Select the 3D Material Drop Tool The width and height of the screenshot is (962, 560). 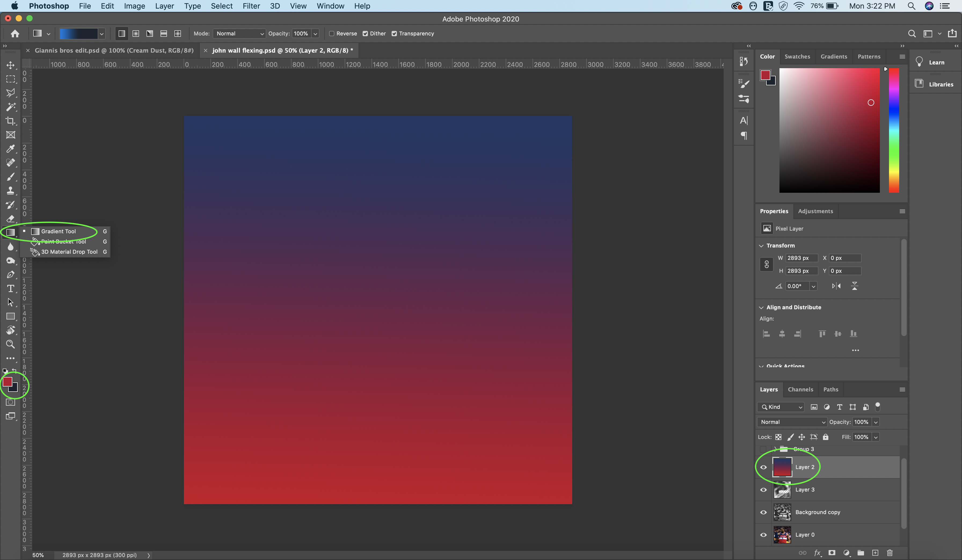click(x=69, y=251)
